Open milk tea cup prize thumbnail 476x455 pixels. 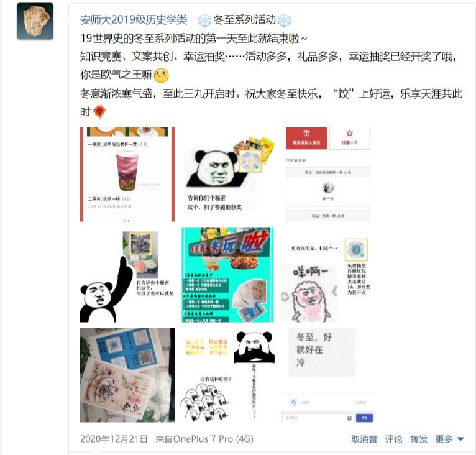pos(127,174)
